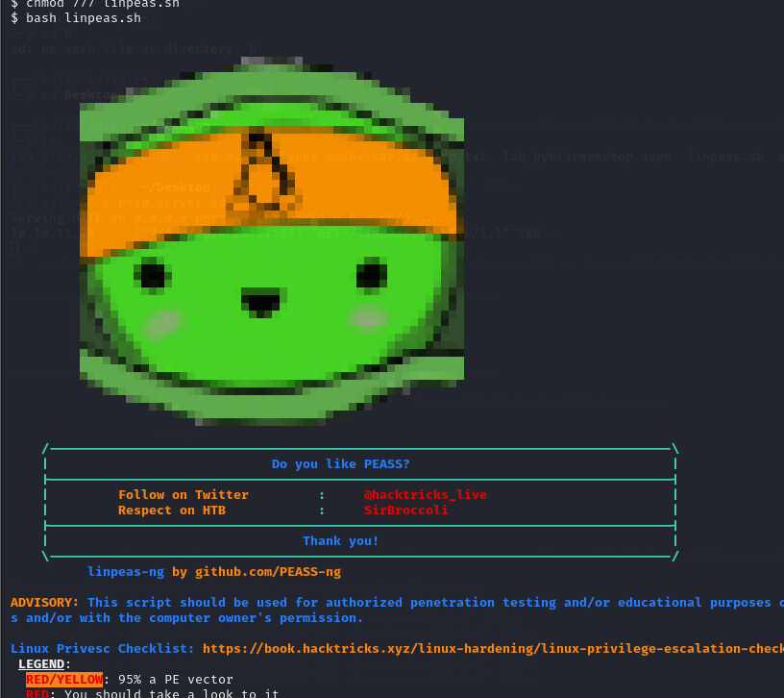784x698 pixels.
Task: Select the "95% a PE vector" legend description
Action: (x=176, y=680)
